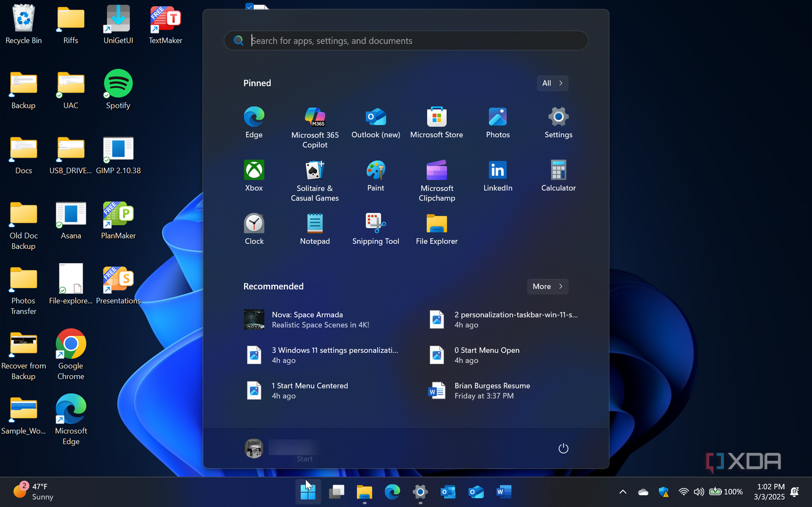Open the Brian Burgess Resume document
The image size is (812, 507).
pos(492,390)
